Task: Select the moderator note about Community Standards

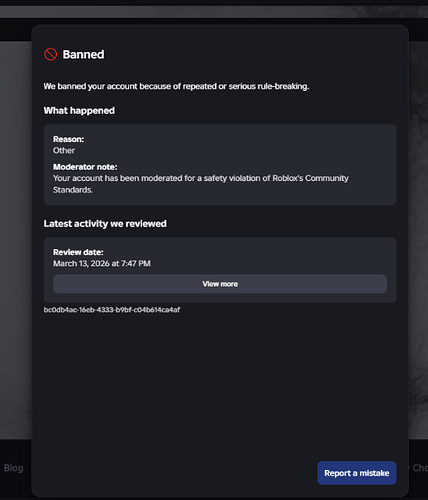Action: click(x=201, y=184)
